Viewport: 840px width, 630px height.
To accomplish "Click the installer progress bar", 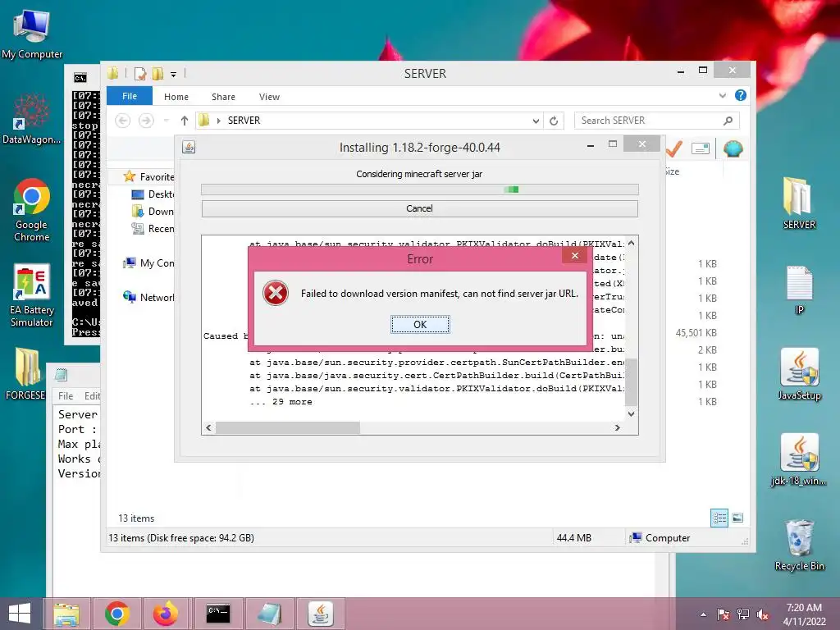I will tap(419, 189).
